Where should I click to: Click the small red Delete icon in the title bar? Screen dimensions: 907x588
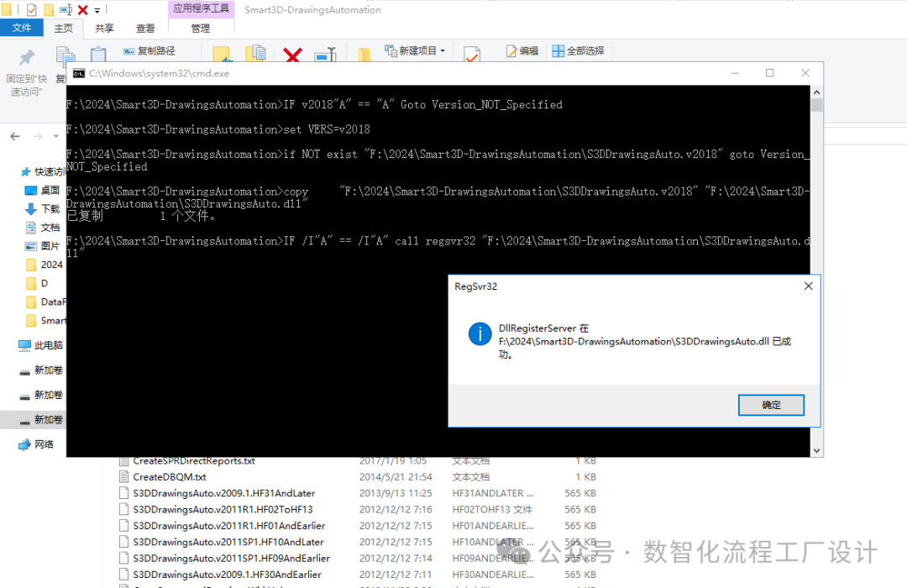(x=82, y=10)
